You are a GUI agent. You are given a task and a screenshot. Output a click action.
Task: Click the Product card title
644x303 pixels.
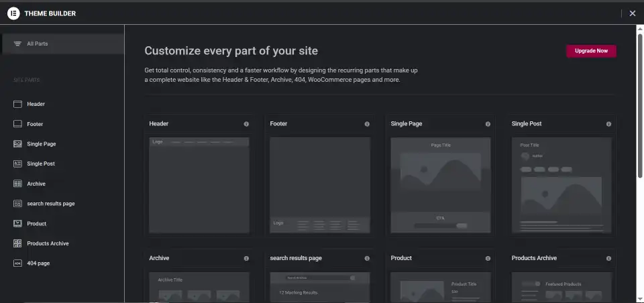(x=401, y=258)
